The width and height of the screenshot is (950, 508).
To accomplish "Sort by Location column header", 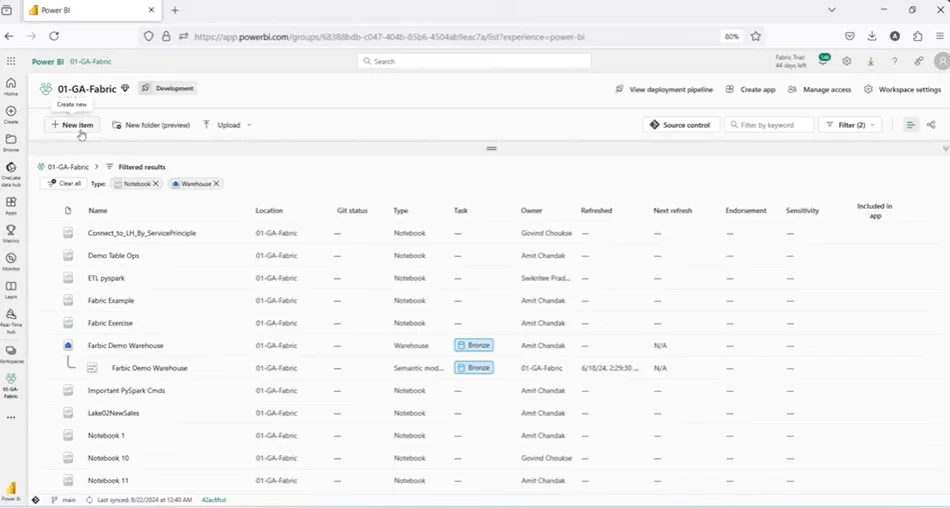I will click(x=269, y=210).
